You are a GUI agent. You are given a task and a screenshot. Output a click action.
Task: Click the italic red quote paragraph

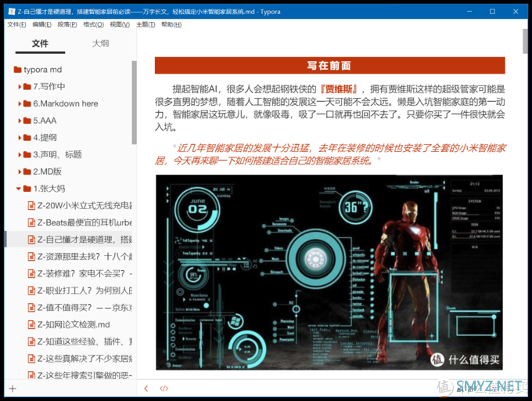click(330, 154)
